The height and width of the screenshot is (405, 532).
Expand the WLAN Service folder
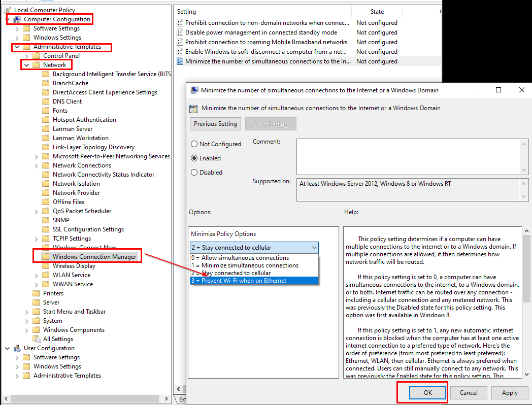pyautogui.click(x=37, y=276)
